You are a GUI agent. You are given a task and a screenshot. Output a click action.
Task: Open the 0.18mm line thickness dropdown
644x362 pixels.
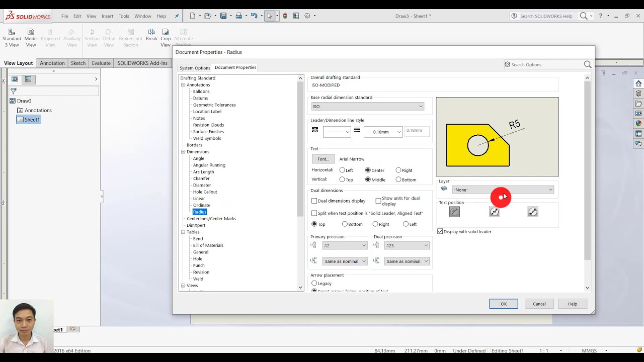[x=383, y=132]
